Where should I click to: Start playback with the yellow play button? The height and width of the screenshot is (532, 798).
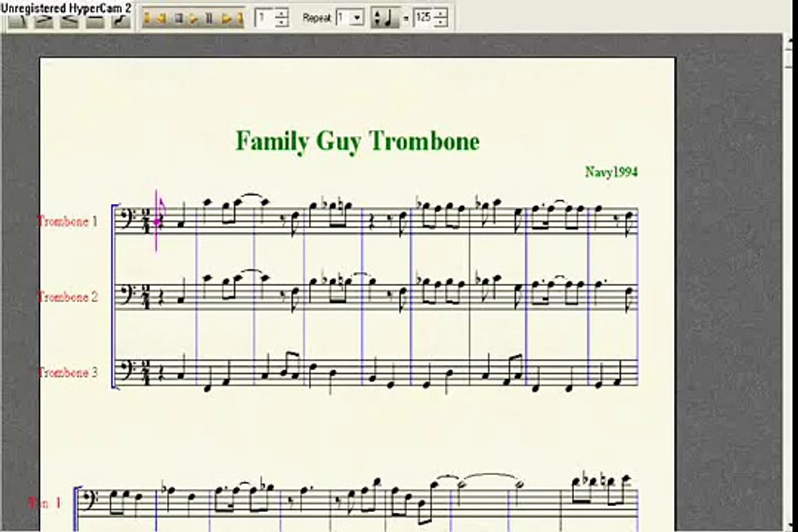coord(194,18)
